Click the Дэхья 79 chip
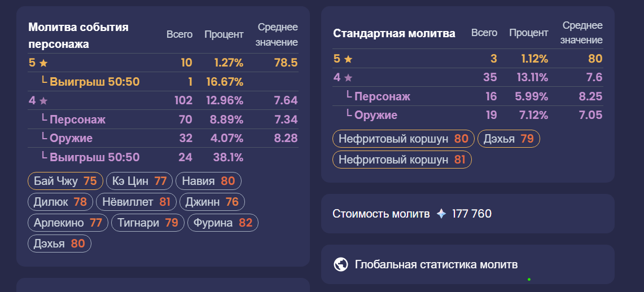Screen dimensions: 644x292 509,139
